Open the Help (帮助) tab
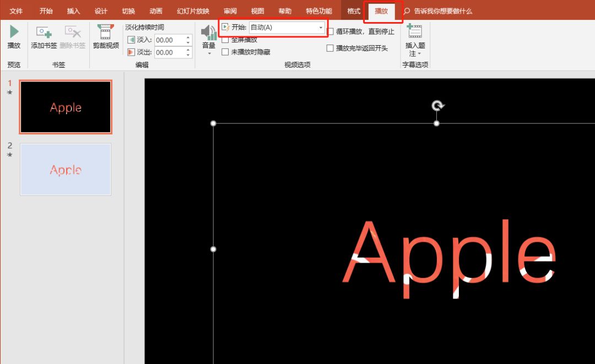This screenshot has height=364, width=595. 285,11
